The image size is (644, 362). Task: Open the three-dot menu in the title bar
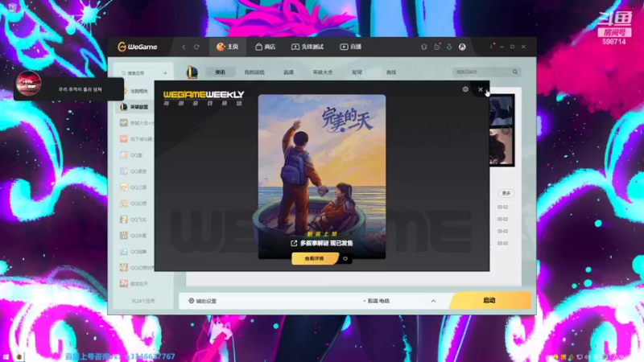[x=491, y=47]
